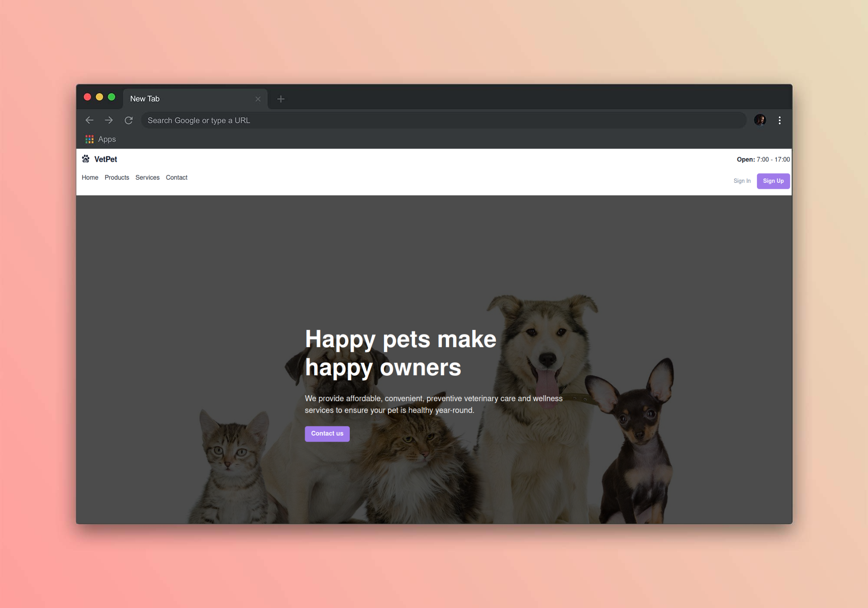Click the VetPet brand name
868x608 pixels.
[105, 159]
